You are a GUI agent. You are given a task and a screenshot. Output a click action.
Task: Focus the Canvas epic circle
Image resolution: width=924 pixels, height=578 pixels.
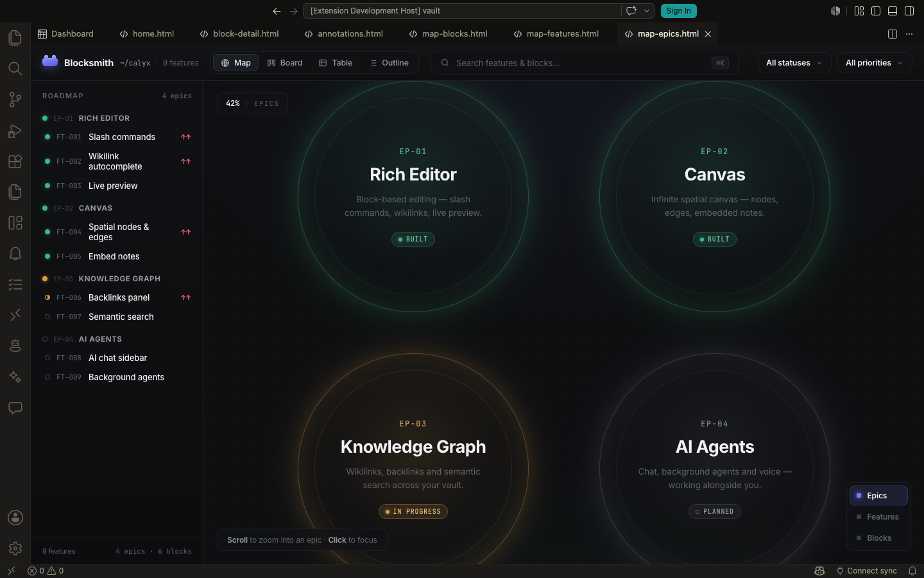(715, 197)
